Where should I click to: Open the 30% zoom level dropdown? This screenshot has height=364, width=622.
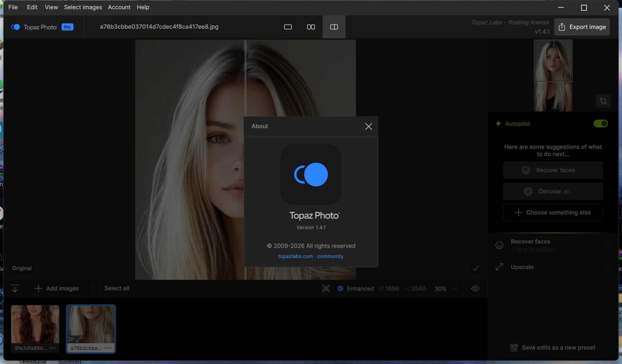click(455, 289)
